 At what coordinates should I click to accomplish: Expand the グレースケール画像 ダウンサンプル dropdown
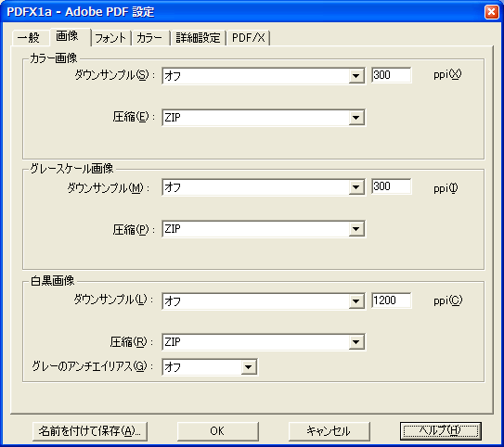pos(264,187)
